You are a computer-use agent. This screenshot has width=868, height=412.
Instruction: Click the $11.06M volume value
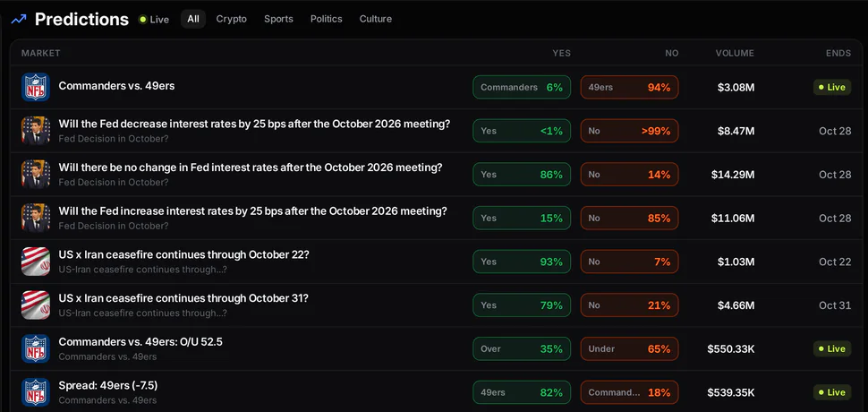click(x=733, y=219)
